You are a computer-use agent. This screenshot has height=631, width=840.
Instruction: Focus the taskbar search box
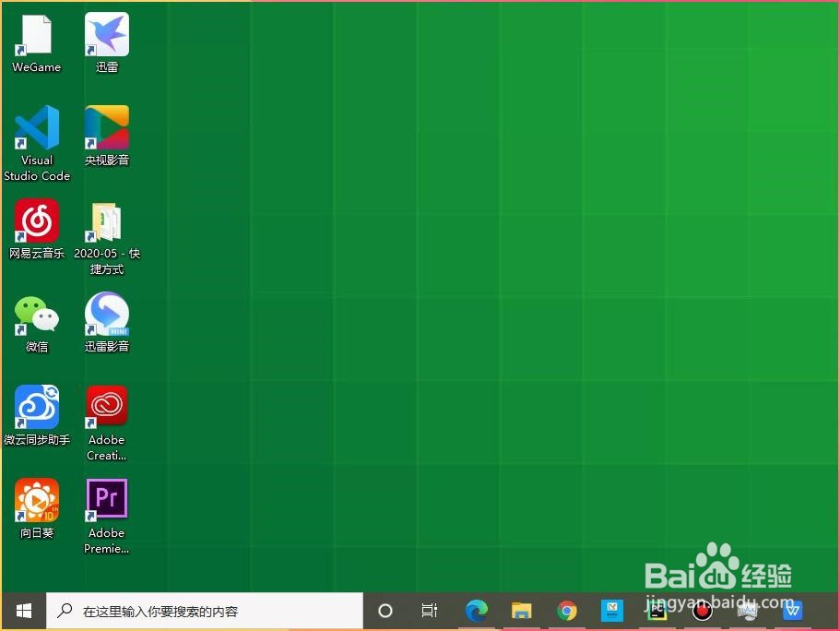[x=205, y=611]
